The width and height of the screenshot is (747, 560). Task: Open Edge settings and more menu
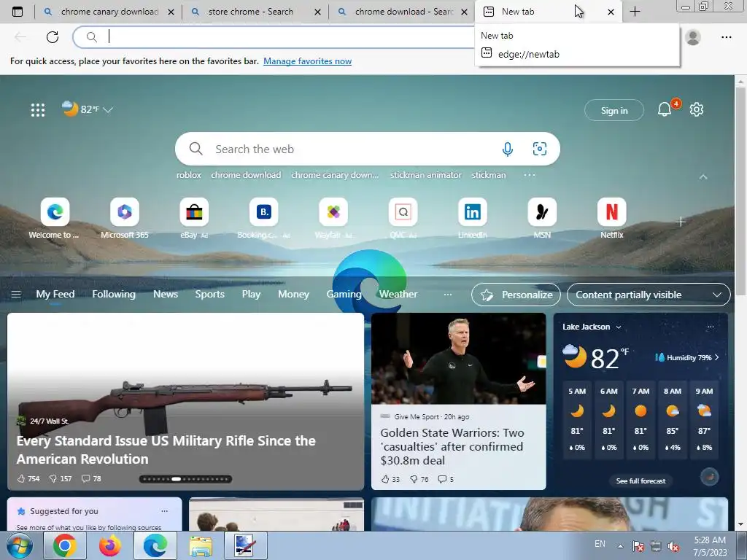[726, 36]
